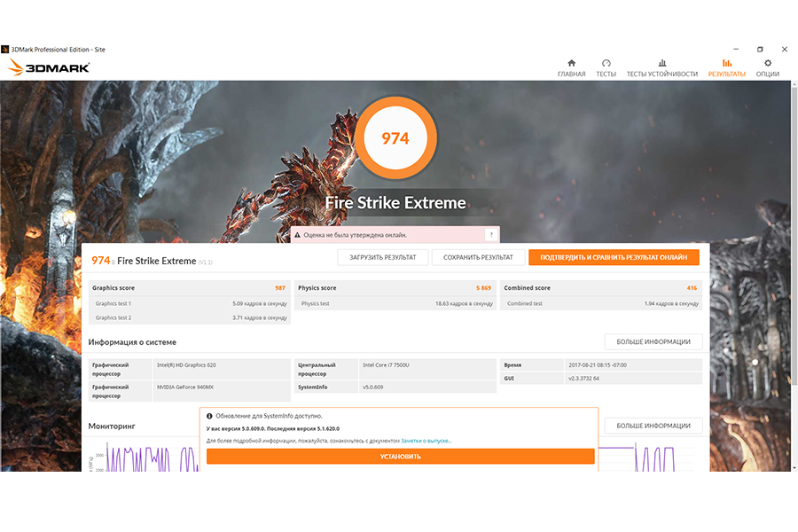The image size is (798, 532).
Task: Open the Заметки о выпуске link
Action: (x=426, y=441)
